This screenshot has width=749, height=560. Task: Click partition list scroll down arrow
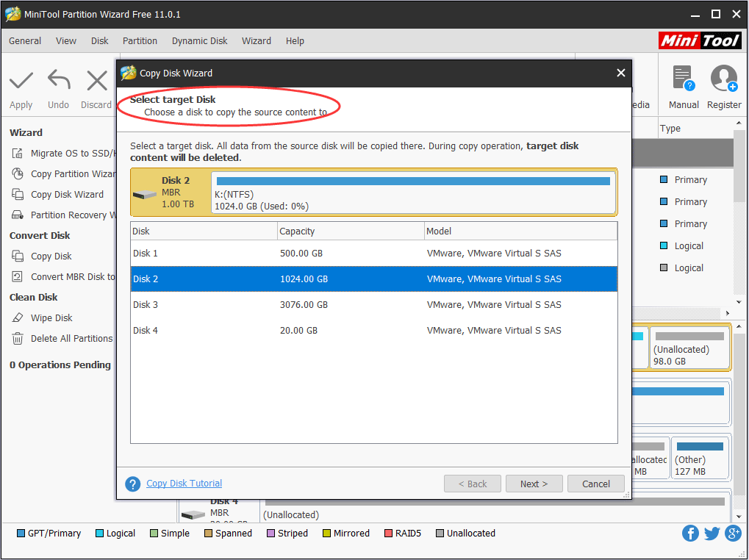pyautogui.click(x=739, y=302)
